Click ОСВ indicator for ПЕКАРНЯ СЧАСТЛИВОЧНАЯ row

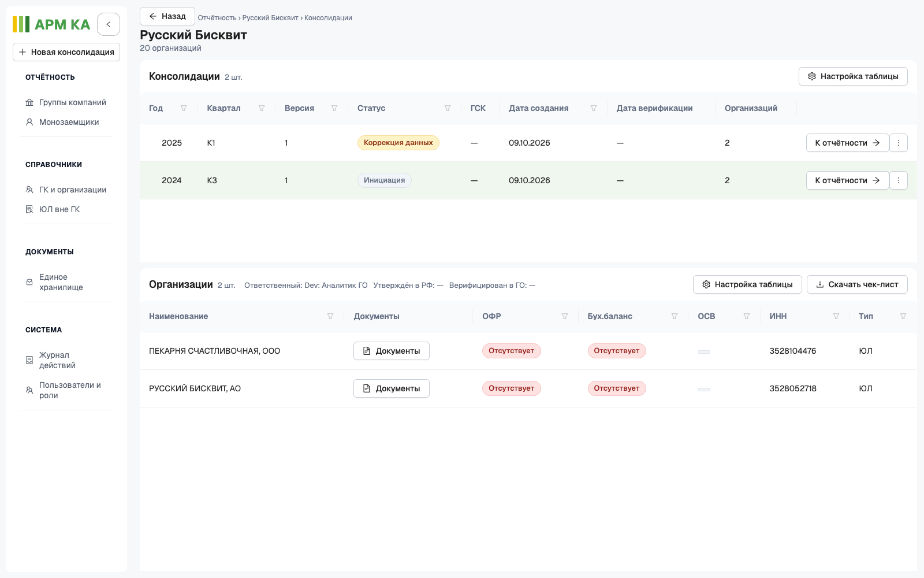tap(704, 351)
